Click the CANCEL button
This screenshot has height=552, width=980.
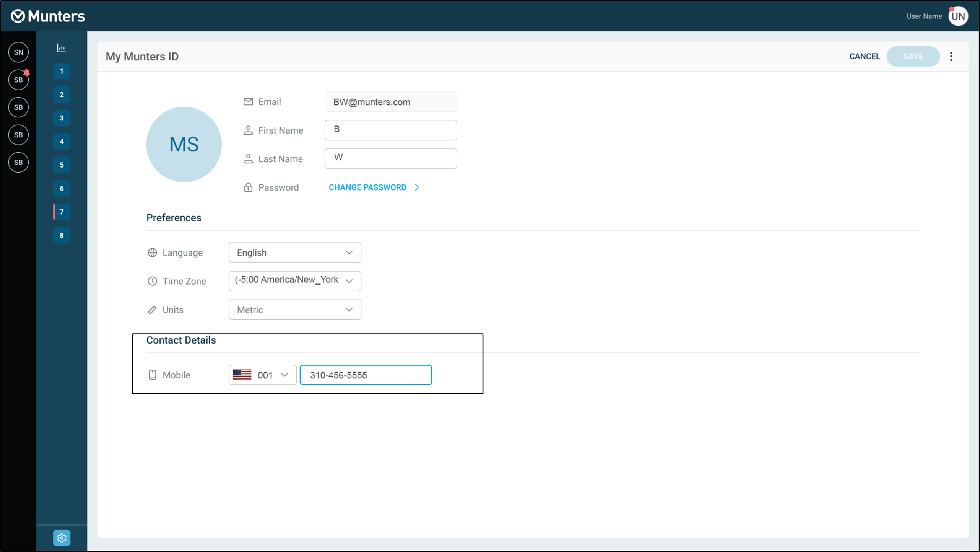864,56
